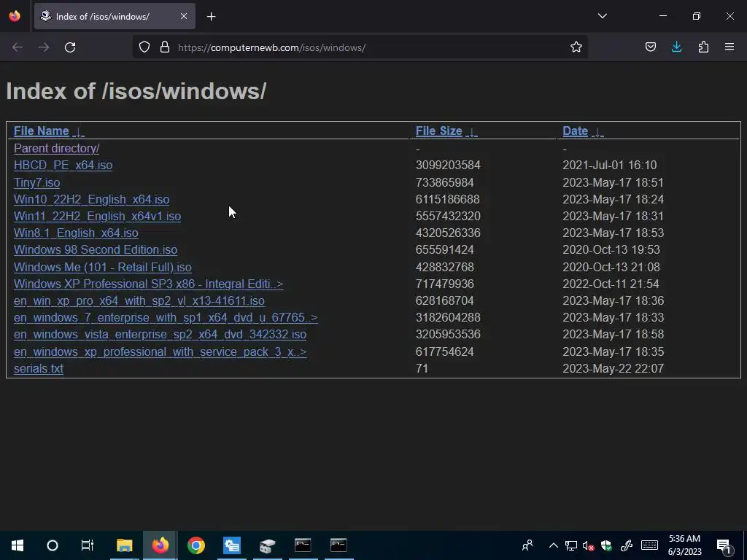Launch Google Chrome from taskbar

tap(196, 545)
